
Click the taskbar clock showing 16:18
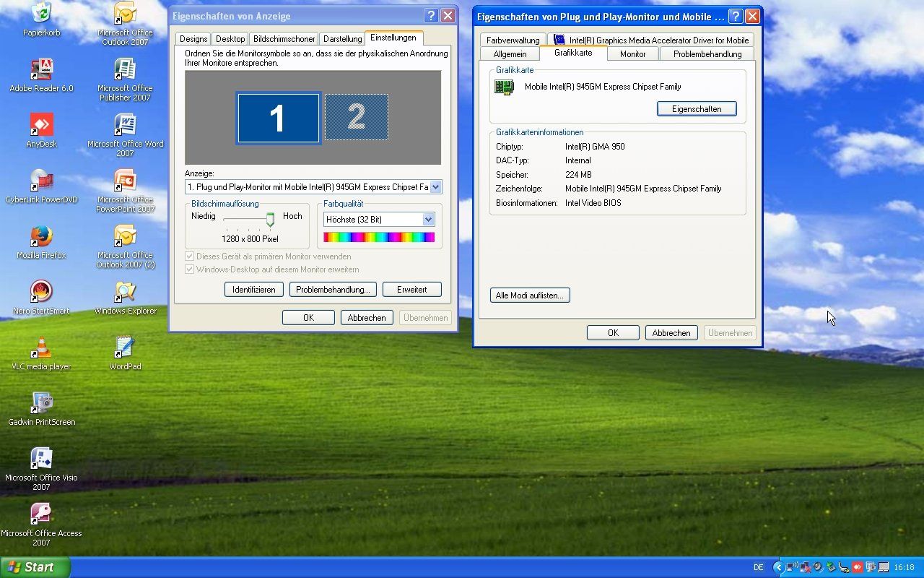(904, 568)
